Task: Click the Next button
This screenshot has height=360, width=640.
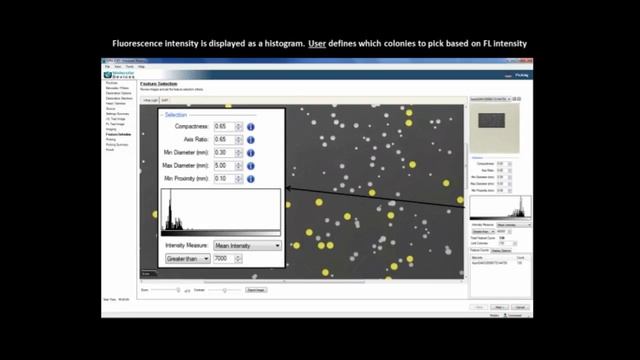Action: (499, 307)
